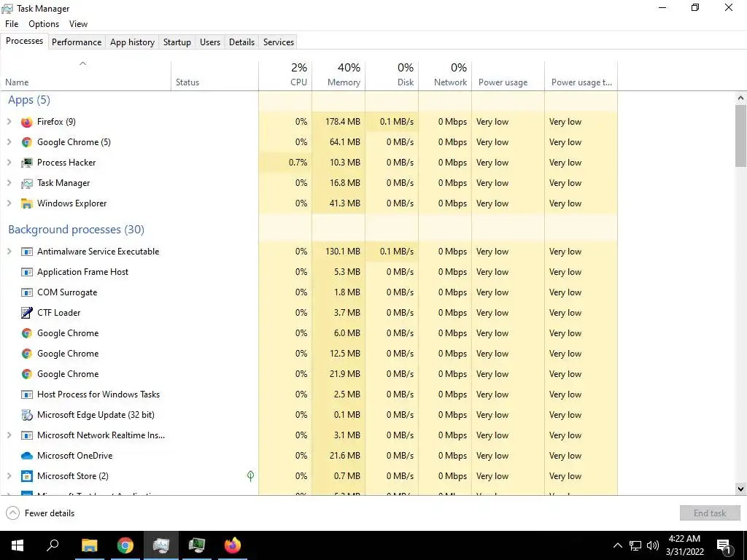The height and width of the screenshot is (560, 747).
Task: Click the Antimalware Service Executable icon
Action: click(x=27, y=252)
